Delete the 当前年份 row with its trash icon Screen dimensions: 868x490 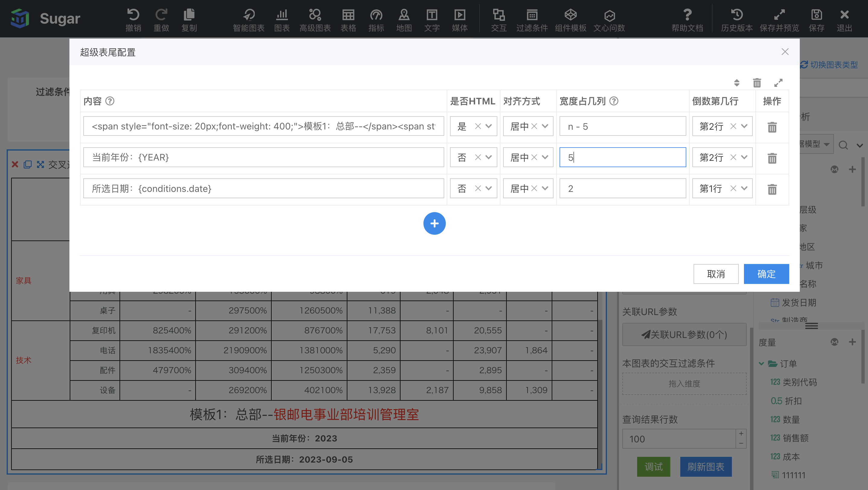(x=772, y=158)
